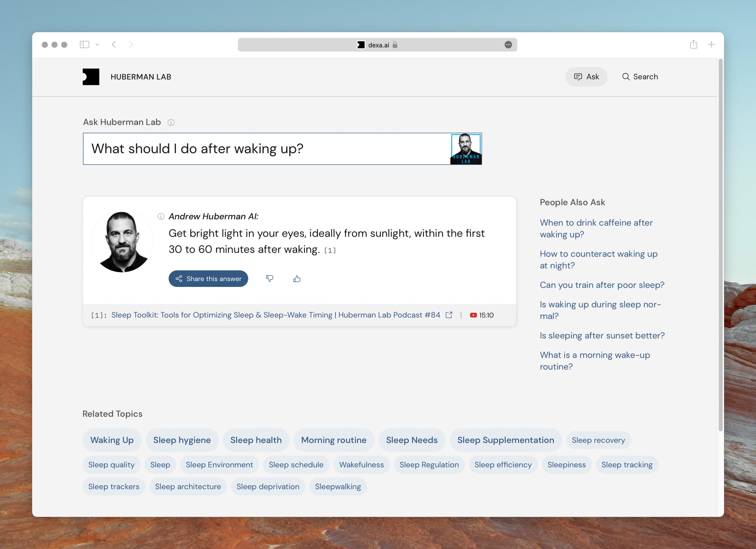This screenshot has width=756, height=549.
Task: Open 'What is a morning wake-up routine?'
Action: 595,360
